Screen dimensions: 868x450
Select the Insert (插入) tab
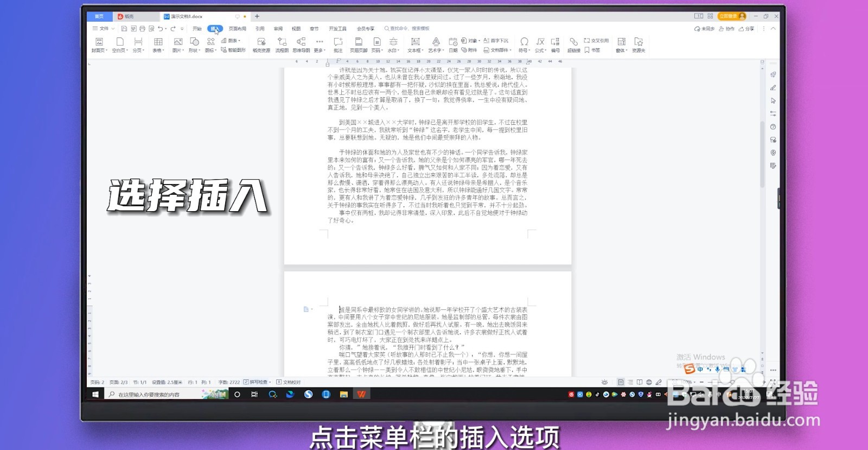coord(215,29)
